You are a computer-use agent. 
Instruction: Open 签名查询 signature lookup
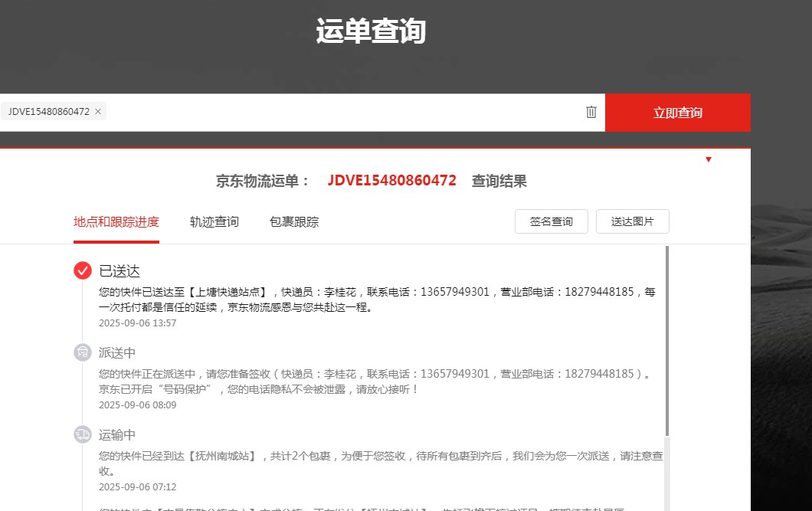tap(551, 221)
